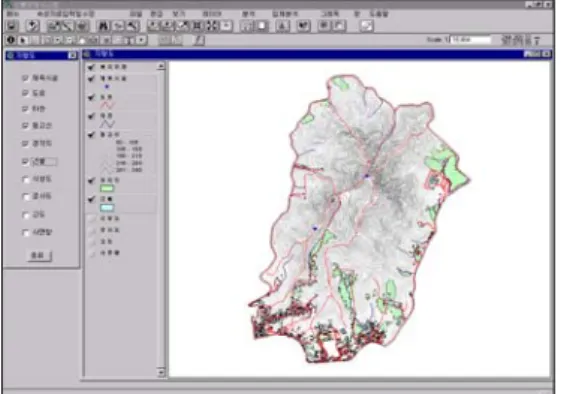This screenshot has height=394, width=561.
Task: Select the black arrow pointer tool
Action: (x=23, y=40)
